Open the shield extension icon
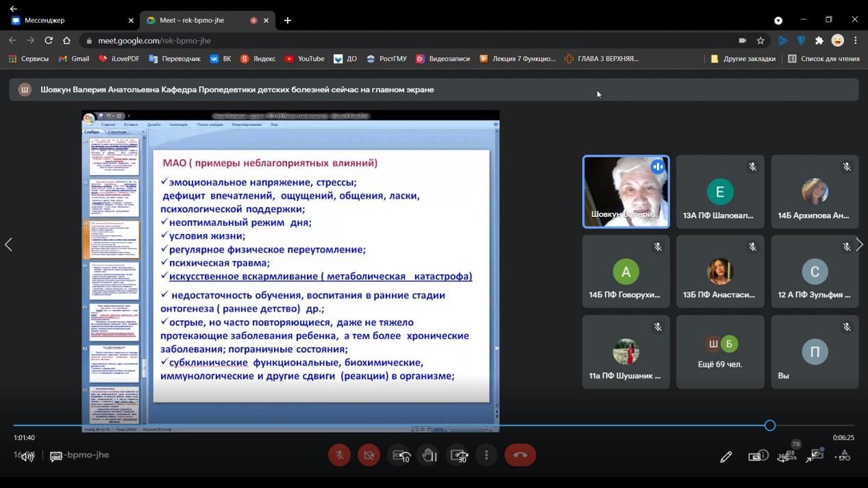Image resolution: width=868 pixels, height=488 pixels. pyautogui.click(x=801, y=40)
